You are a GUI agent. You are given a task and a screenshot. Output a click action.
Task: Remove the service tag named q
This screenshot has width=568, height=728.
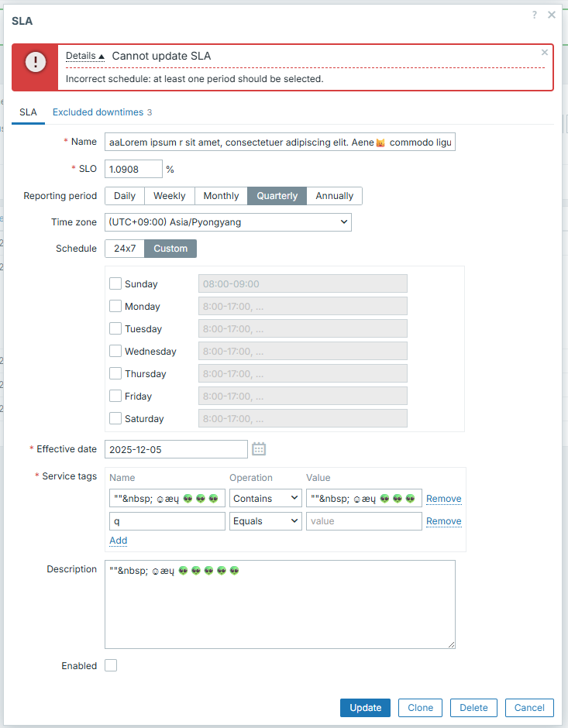click(x=443, y=521)
